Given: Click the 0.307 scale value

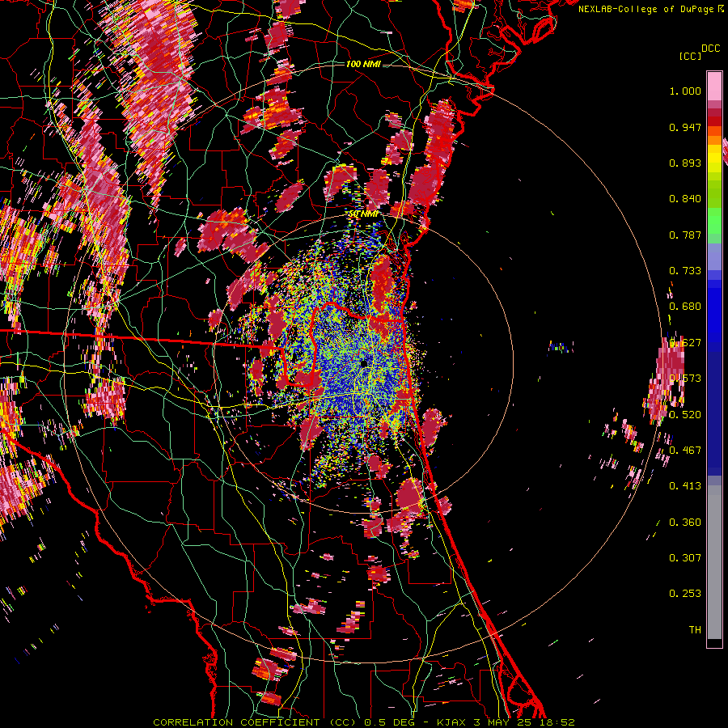Looking at the screenshot, I should click(x=685, y=557).
